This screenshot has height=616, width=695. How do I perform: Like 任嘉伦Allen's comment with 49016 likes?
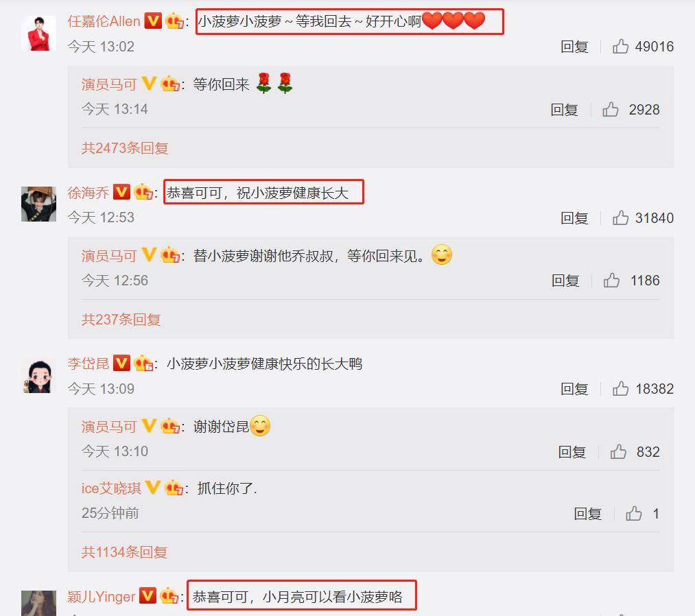click(x=620, y=46)
